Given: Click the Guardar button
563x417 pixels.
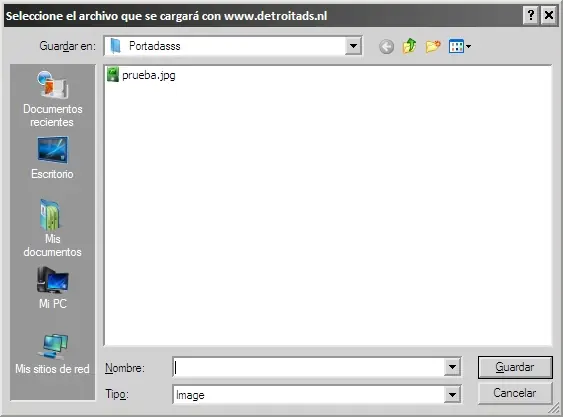Looking at the screenshot, I should coord(515,367).
